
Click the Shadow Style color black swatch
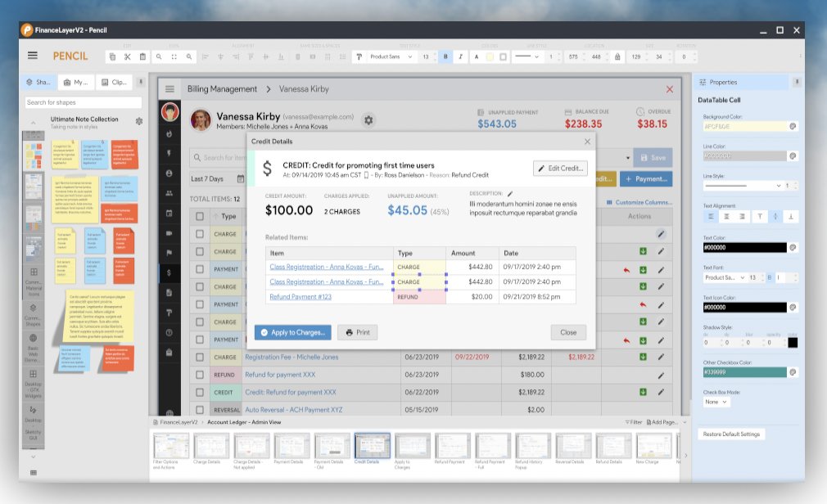793,343
